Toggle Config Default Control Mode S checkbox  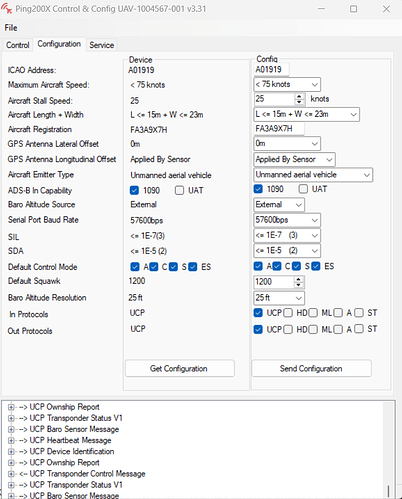(x=296, y=266)
